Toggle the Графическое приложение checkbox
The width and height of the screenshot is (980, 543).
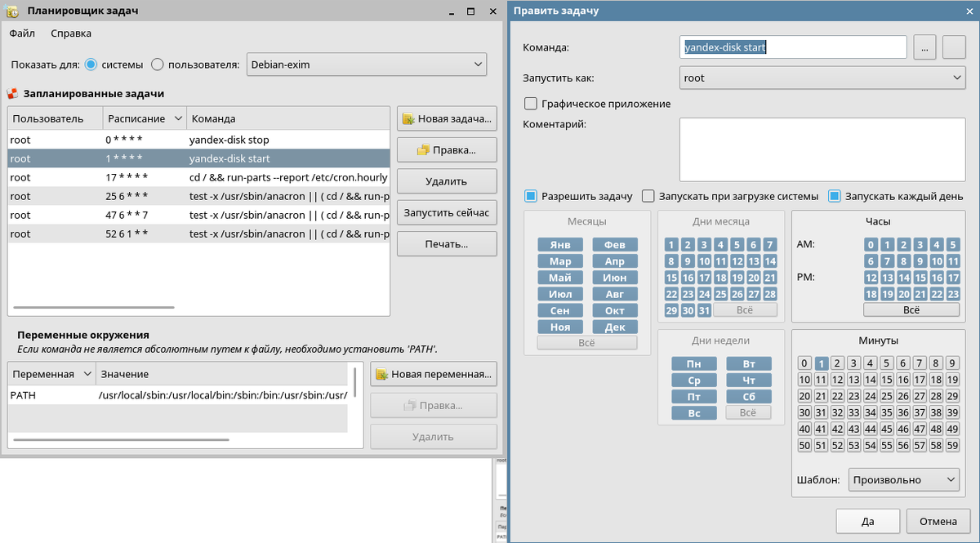531,104
